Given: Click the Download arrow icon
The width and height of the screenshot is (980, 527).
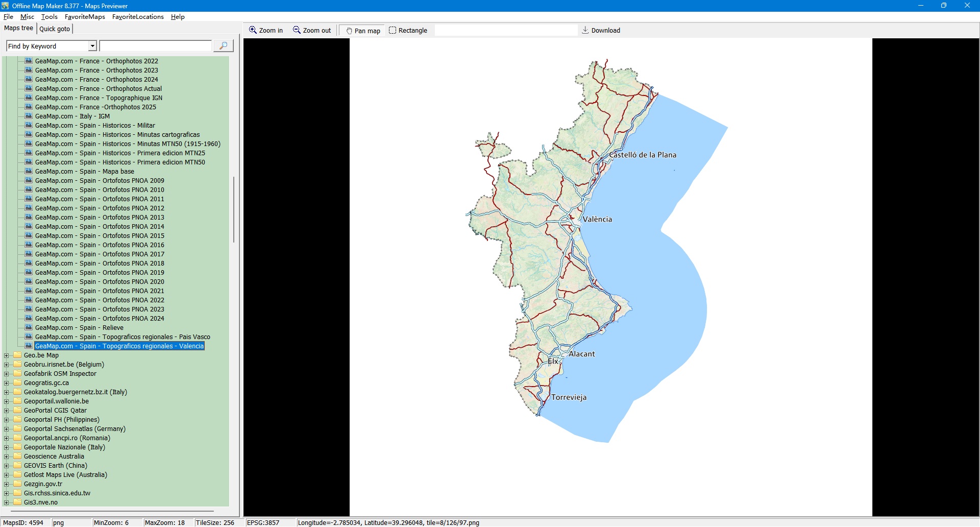Looking at the screenshot, I should click(585, 30).
